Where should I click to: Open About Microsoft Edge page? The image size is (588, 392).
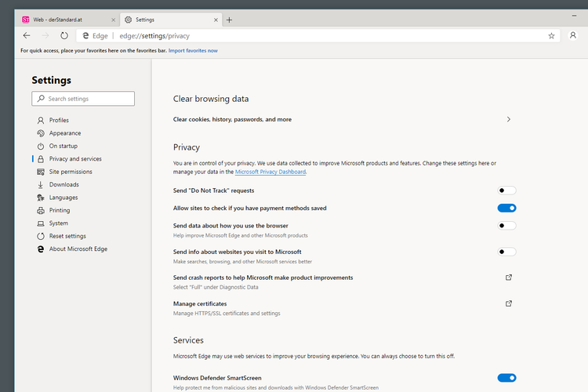tap(78, 249)
